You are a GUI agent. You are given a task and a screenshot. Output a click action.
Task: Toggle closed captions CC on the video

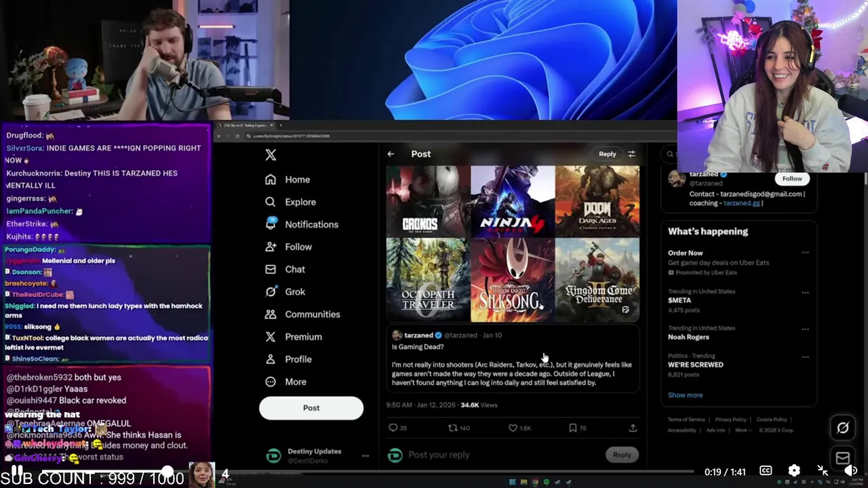tap(766, 471)
